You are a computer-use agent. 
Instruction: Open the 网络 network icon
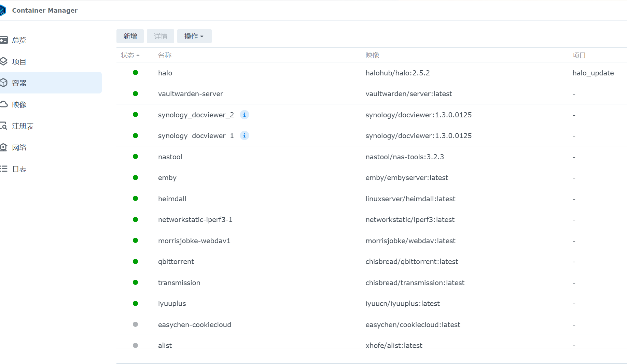[x=4, y=147]
